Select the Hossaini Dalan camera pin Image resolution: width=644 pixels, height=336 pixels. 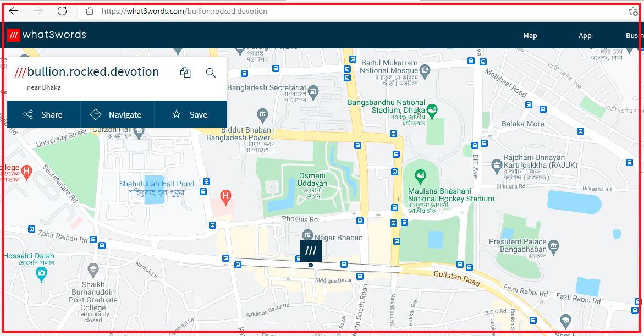41,273
